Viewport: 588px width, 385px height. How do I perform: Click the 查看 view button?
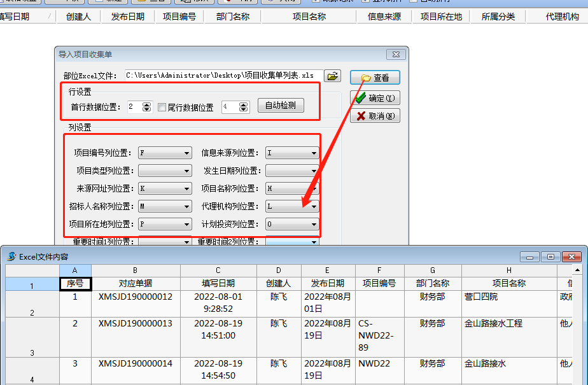(x=375, y=78)
